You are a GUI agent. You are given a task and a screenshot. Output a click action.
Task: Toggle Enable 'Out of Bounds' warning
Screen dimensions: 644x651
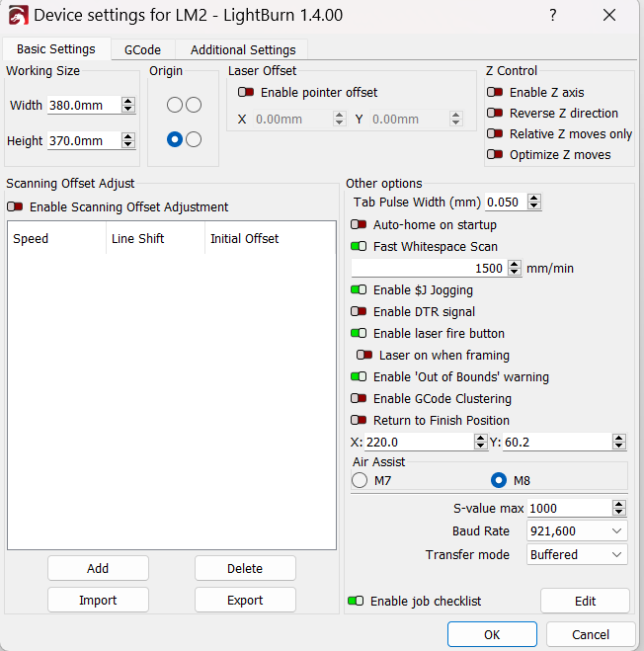(x=359, y=376)
